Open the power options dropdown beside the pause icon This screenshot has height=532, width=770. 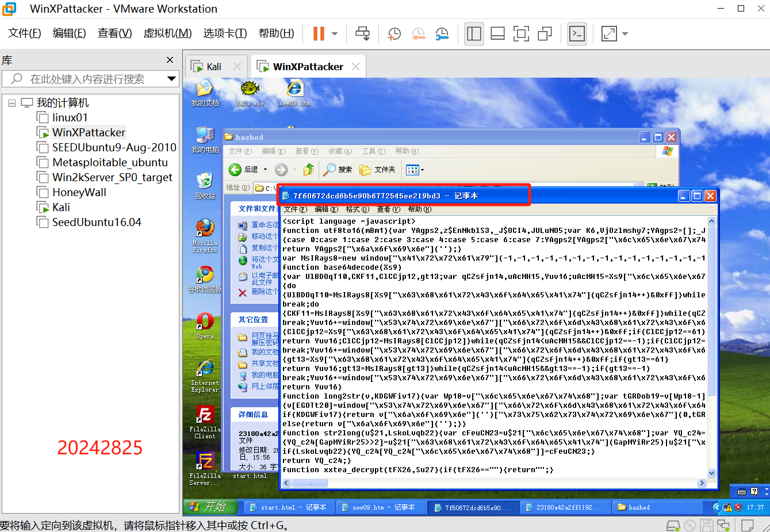[335, 34]
